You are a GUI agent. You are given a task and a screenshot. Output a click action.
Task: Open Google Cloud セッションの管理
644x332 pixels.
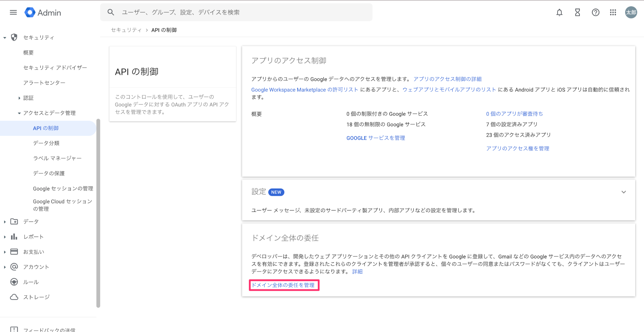(x=63, y=205)
